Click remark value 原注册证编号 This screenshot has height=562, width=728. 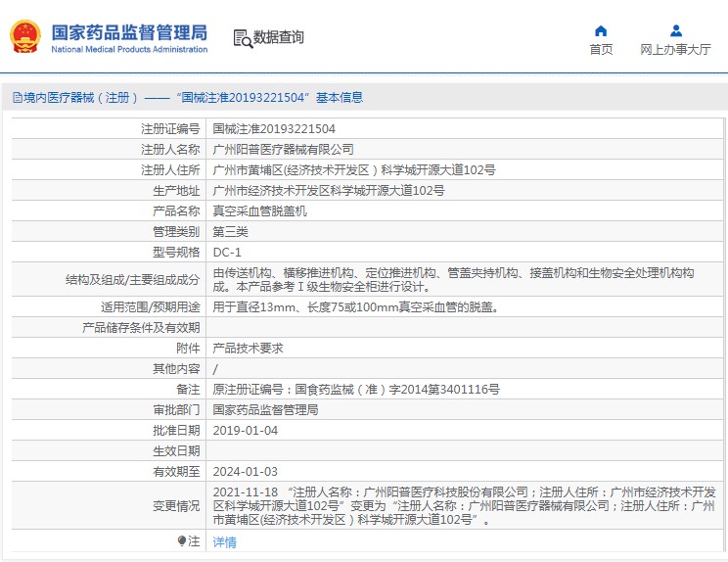(x=356, y=390)
